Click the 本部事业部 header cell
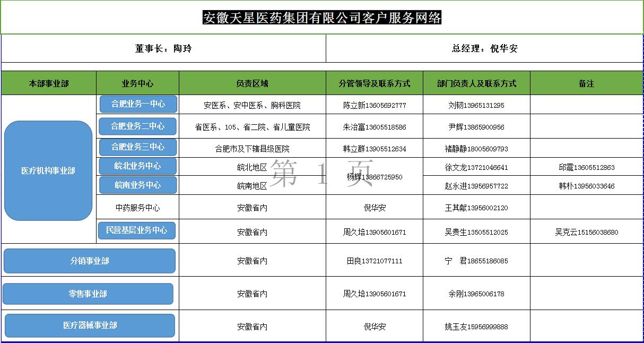 (x=49, y=83)
